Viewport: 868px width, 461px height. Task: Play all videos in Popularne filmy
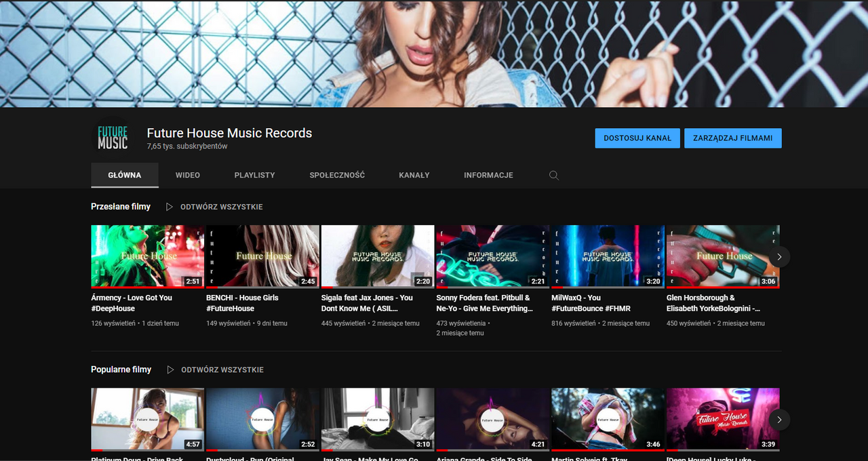tap(215, 369)
